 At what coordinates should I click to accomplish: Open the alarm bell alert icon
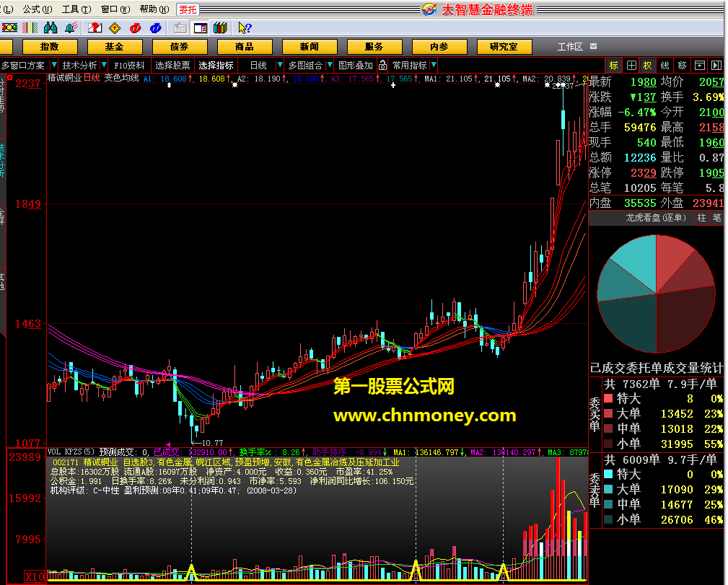coord(71,28)
